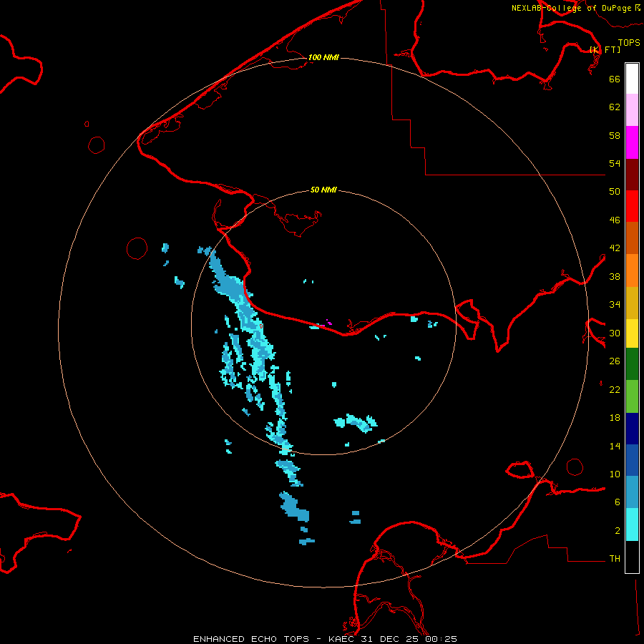Click the '30' legend value
Screen dimensions: 644x644
click(615, 333)
